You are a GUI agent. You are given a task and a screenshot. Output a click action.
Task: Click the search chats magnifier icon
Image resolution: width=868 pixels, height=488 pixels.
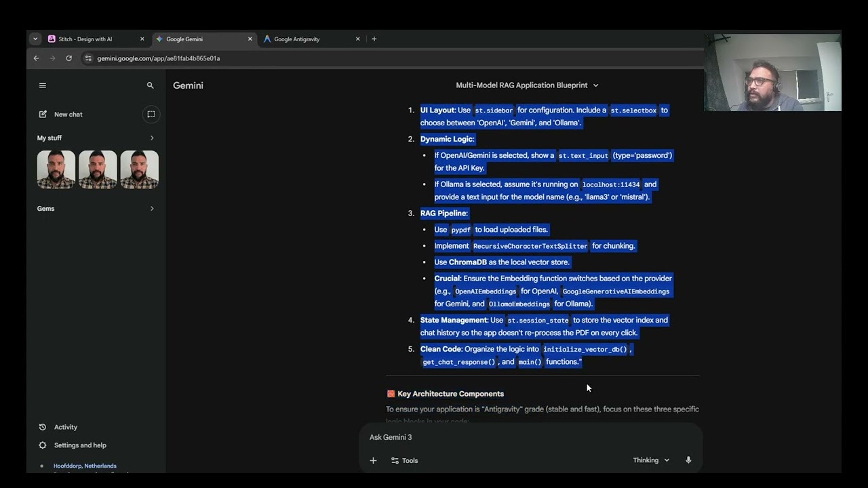(x=151, y=85)
